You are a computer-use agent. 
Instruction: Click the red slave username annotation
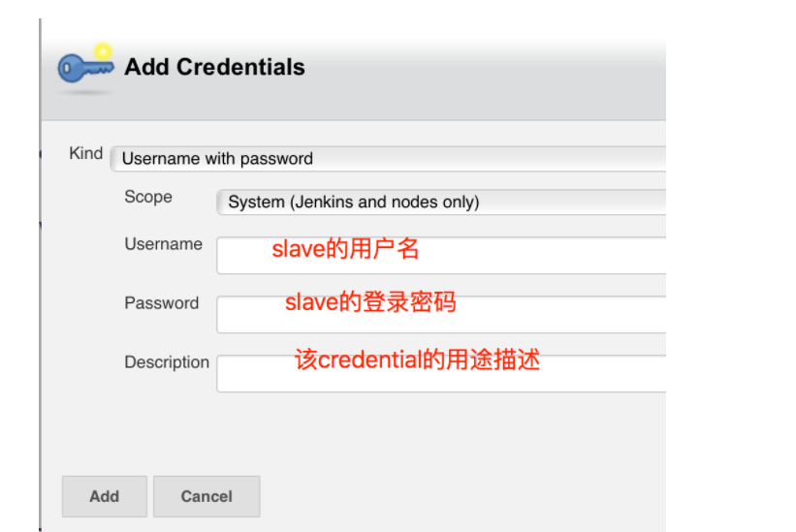pyautogui.click(x=345, y=248)
